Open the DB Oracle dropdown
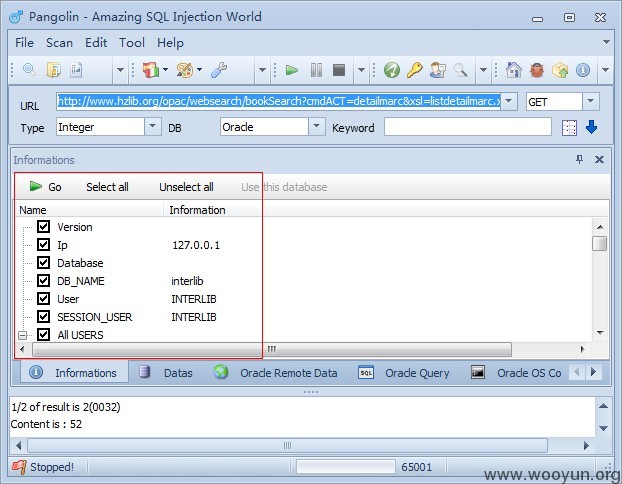 (317, 127)
